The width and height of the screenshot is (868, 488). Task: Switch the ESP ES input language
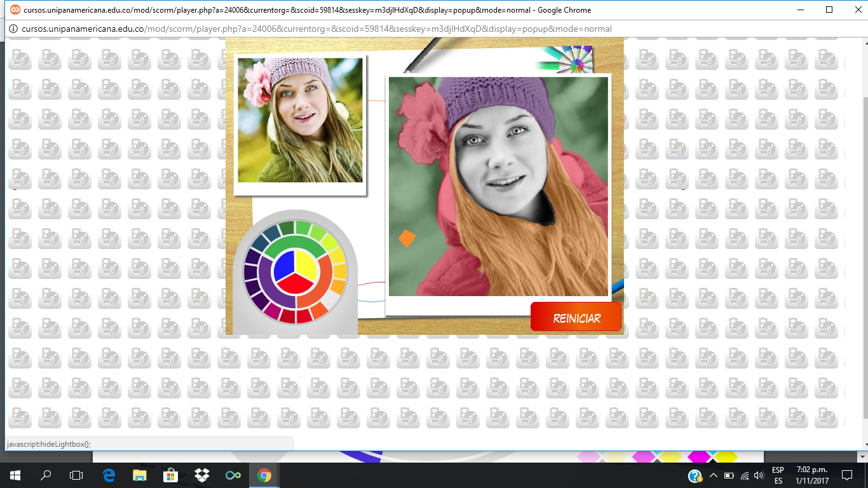pos(778,475)
